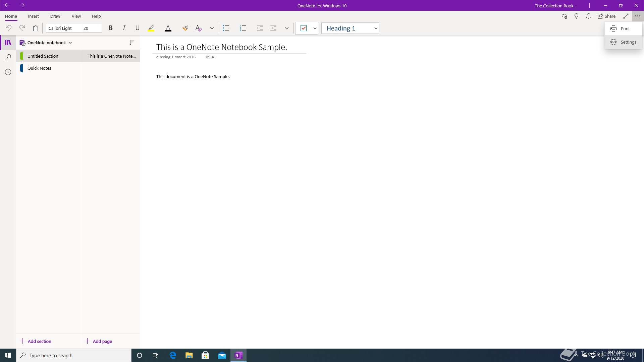Open the Windows Start menu
Viewport: 644px width, 362px height.
pos(8,355)
